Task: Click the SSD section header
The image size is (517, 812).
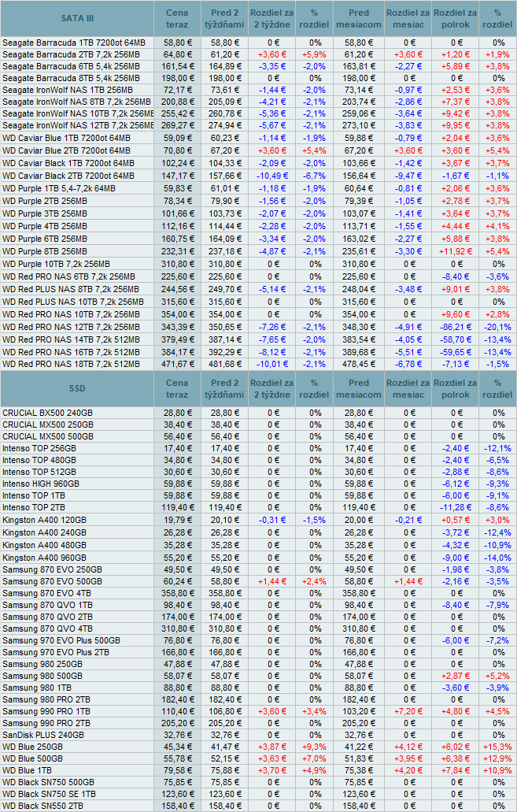Action: click(77, 388)
